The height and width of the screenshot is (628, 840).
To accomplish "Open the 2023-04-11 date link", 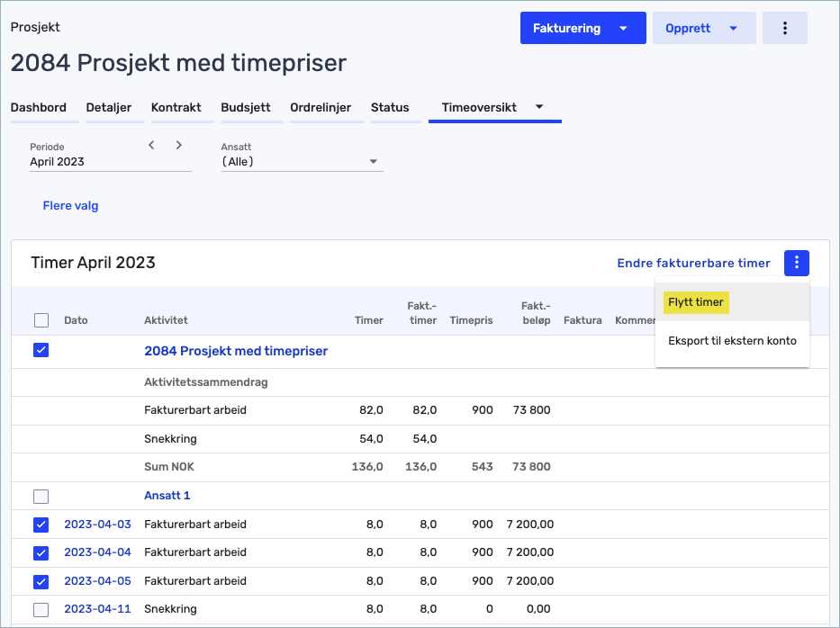I will (x=97, y=609).
